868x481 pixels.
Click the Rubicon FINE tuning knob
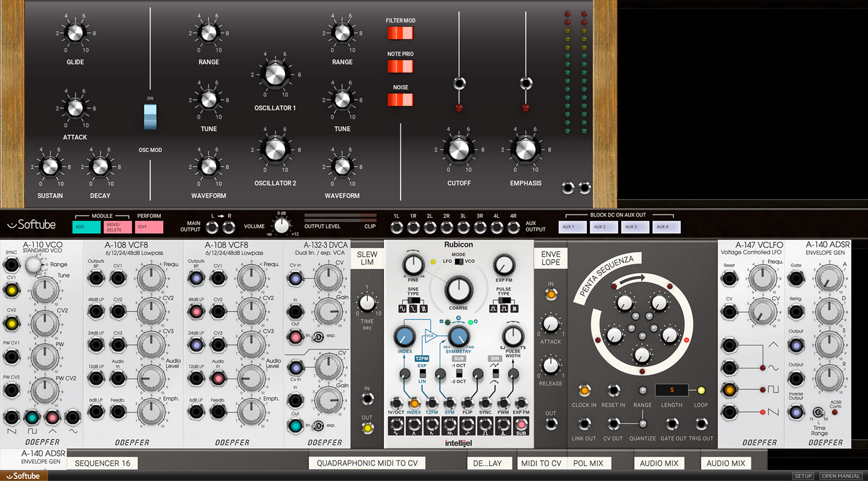(x=413, y=264)
